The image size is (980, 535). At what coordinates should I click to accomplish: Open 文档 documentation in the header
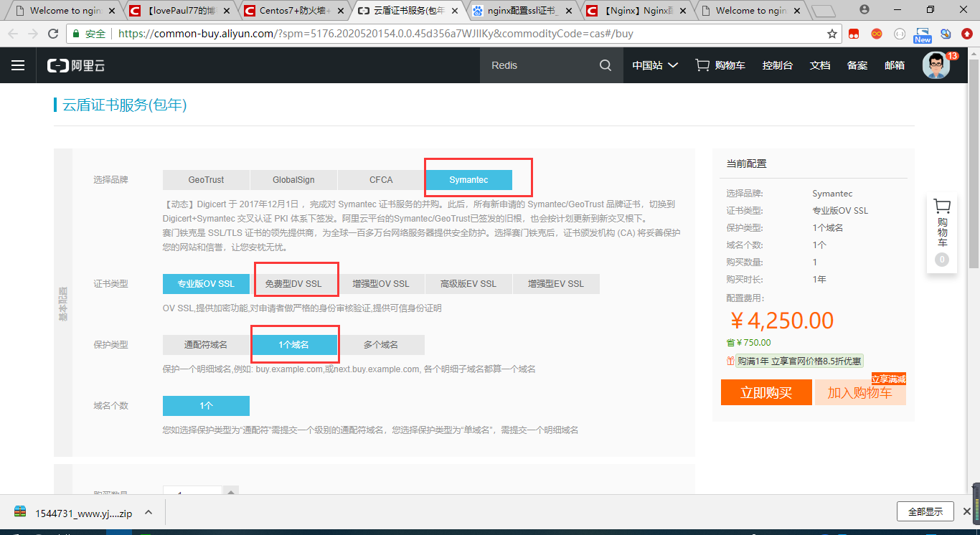tap(820, 65)
